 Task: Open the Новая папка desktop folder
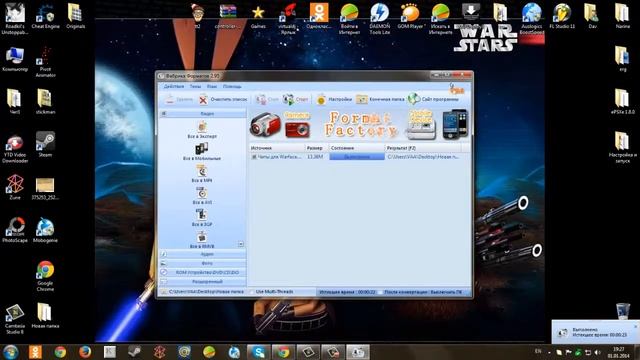[x=45, y=316]
